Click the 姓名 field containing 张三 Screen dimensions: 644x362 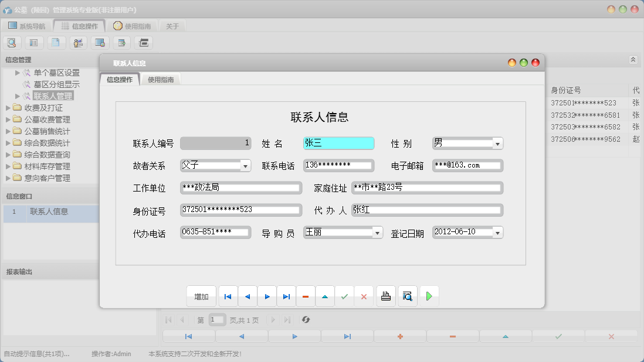click(x=338, y=143)
